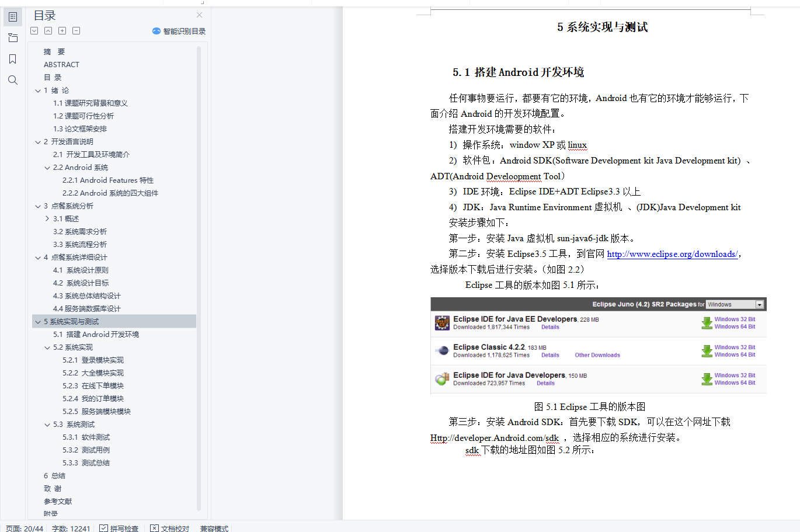Screen dimensions: 800x532
Task: Open the search sidebar icon
Action: (x=13, y=80)
